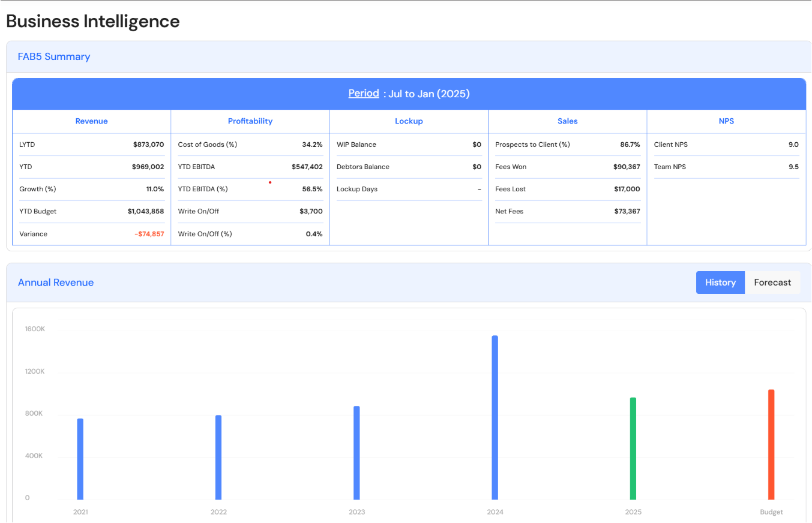The height and width of the screenshot is (523, 812).
Task: Switch to the Forecast view
Action: pos(772,282)
